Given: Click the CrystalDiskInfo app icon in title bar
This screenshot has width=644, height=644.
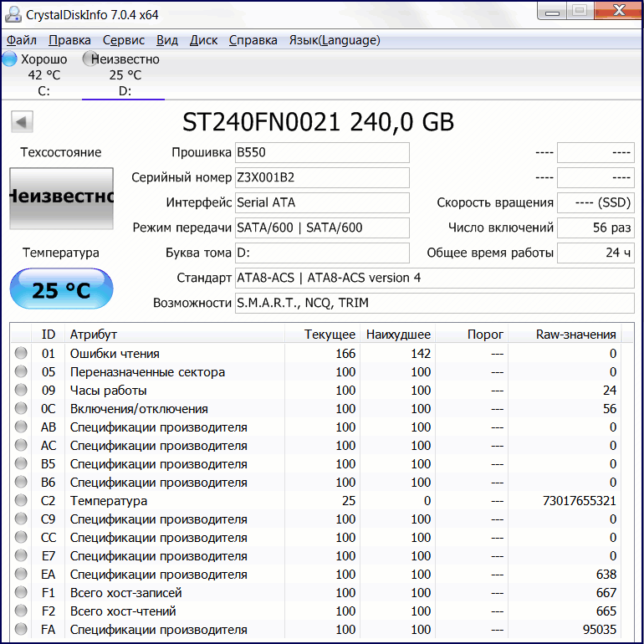Looking at the screenshot, I should pyautogui.click(x=13, y=14).
